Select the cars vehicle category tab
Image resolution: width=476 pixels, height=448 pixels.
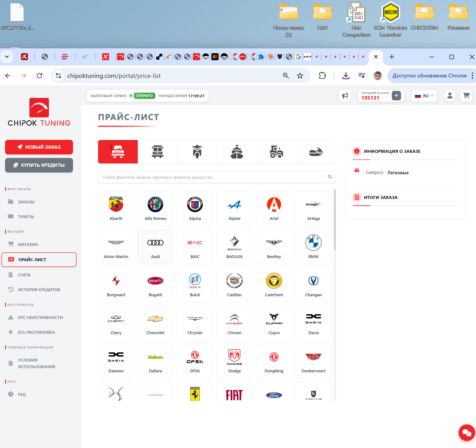coord(118,152)
